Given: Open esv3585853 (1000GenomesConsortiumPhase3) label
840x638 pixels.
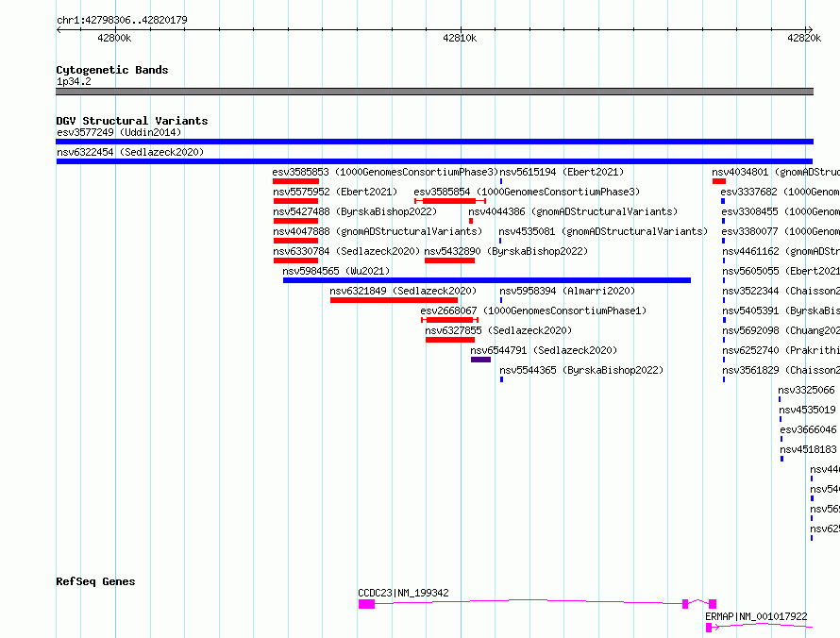Looking at the screenshot, I should pos(385,172).
